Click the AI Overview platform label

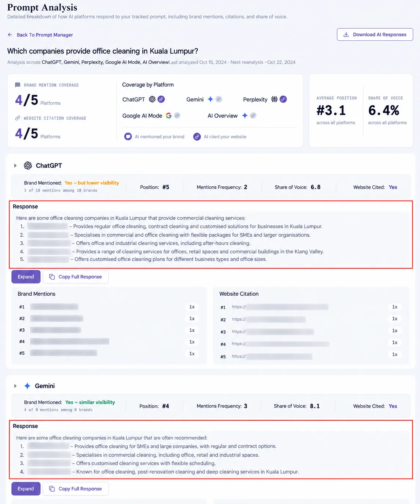coord(223,116)
